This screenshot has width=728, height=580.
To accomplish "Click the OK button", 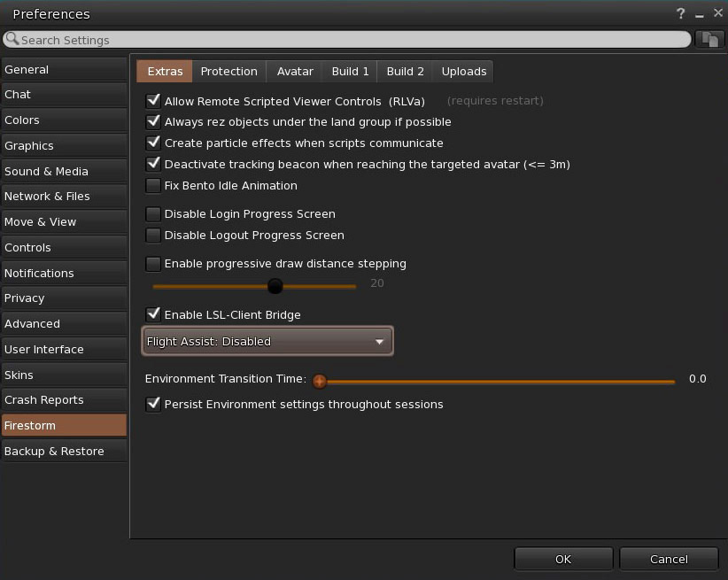I will tap(563, 559).
